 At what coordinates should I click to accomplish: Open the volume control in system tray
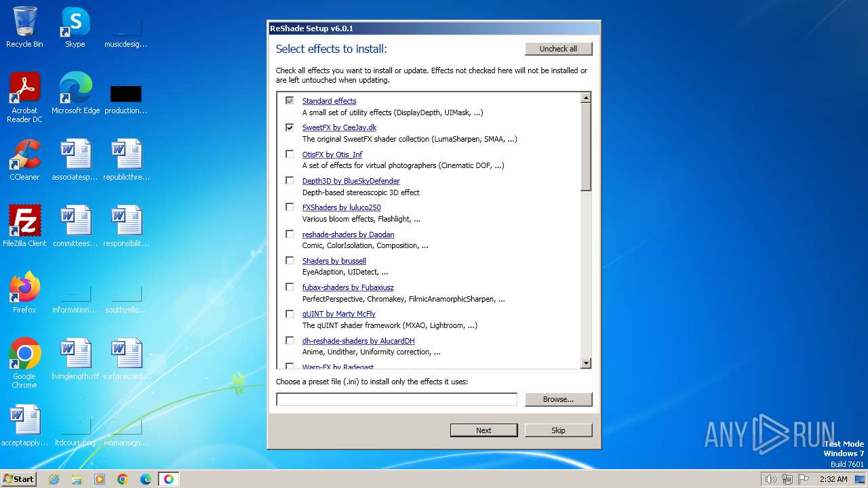click(770, 479)
